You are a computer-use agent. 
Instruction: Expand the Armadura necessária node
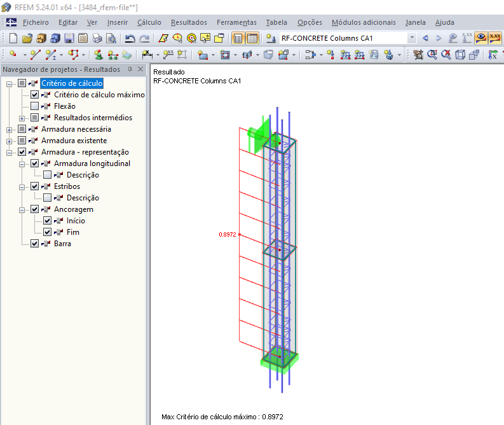coord(10,130)
